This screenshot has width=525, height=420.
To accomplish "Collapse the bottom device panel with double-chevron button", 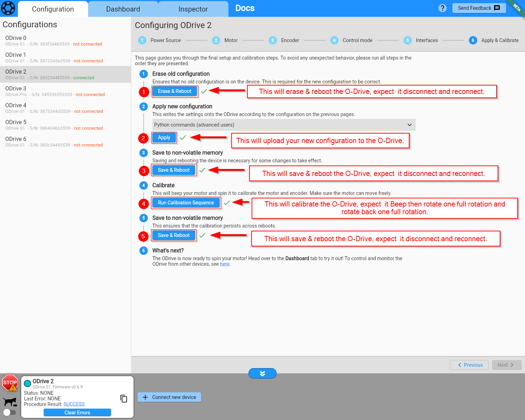I will point(262,373).
